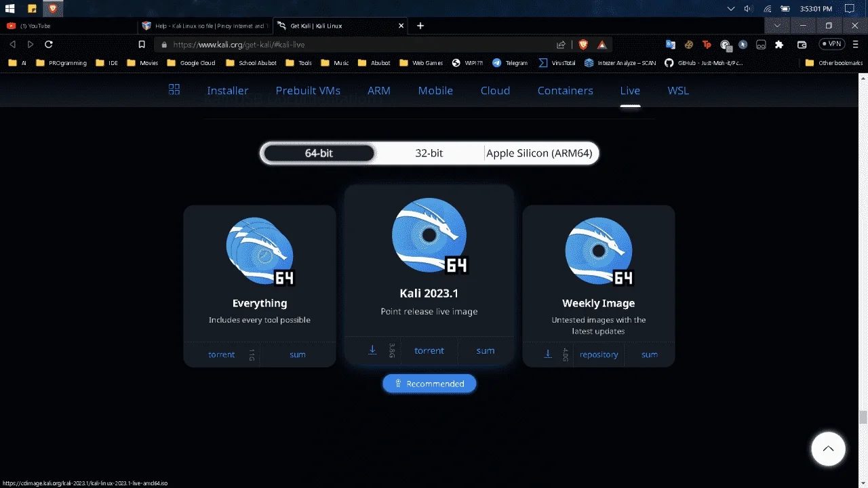
Task: Click the Everything image torrent link
Action: click(222, 354)
